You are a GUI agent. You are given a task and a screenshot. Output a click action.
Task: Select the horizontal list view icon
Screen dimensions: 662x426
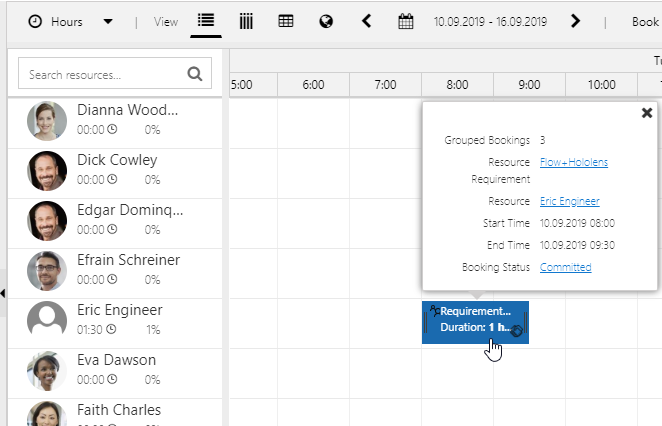point(206,20)
